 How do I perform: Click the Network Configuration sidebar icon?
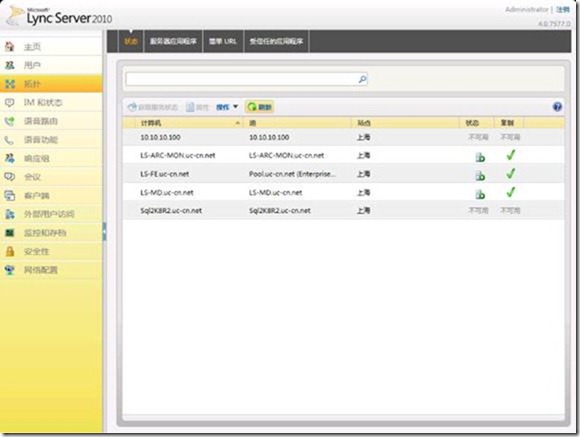coord(10,270)
